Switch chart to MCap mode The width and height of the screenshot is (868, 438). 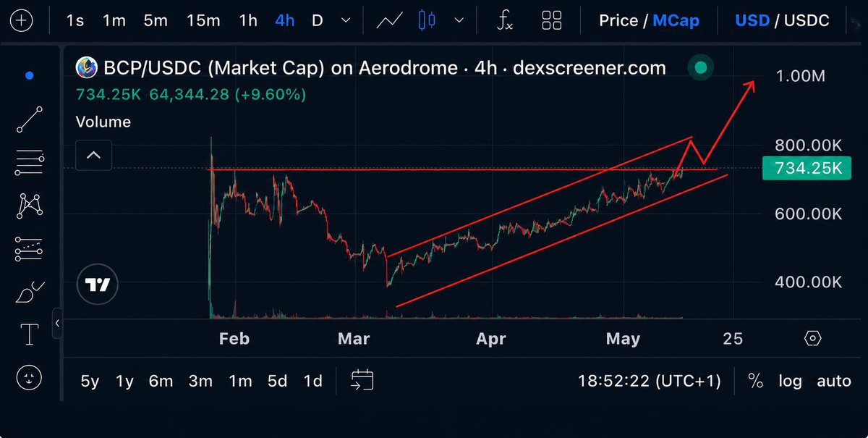(676, 20)
